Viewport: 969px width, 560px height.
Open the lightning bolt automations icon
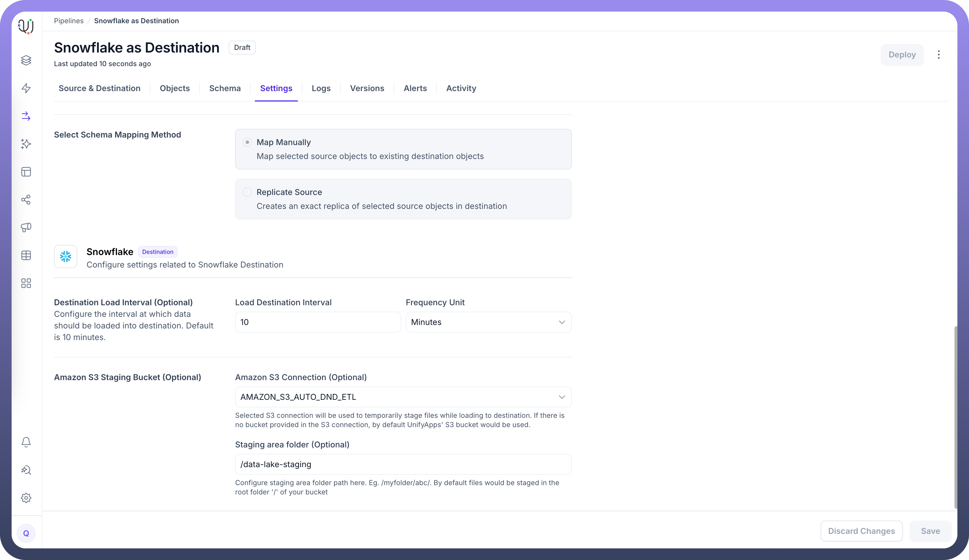pyautogui.click(x=26, y=88)
